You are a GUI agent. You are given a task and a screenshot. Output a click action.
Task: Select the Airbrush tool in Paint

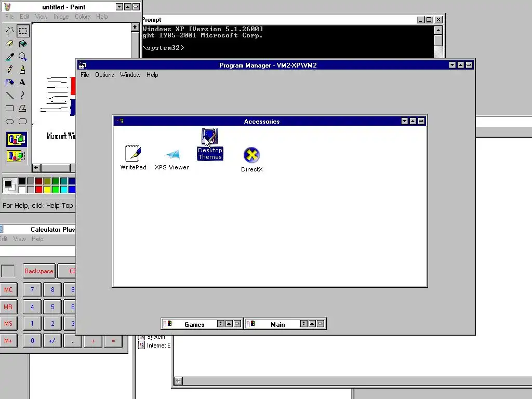9,83
